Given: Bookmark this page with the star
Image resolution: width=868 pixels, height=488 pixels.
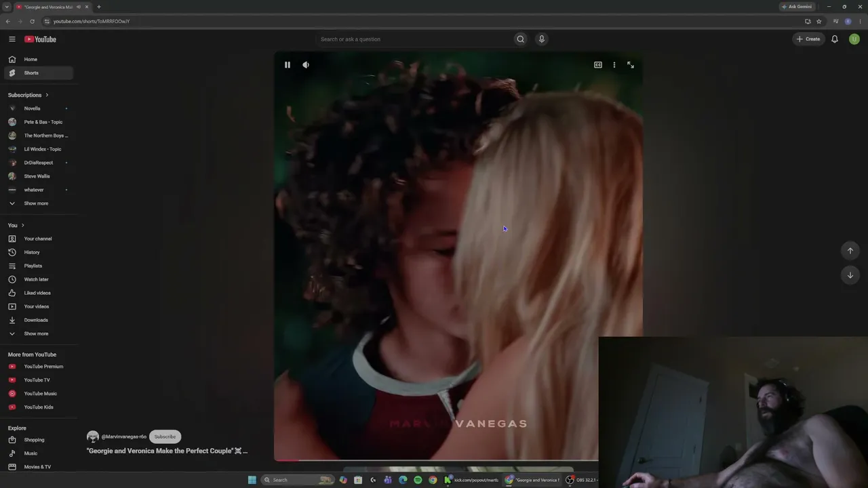Looking at the screenshot, I should (819, 21).
